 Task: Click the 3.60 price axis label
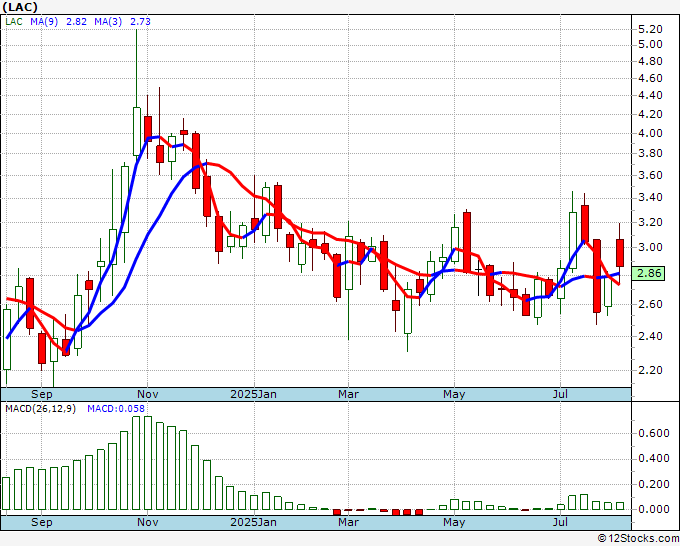tap(651, 175)
